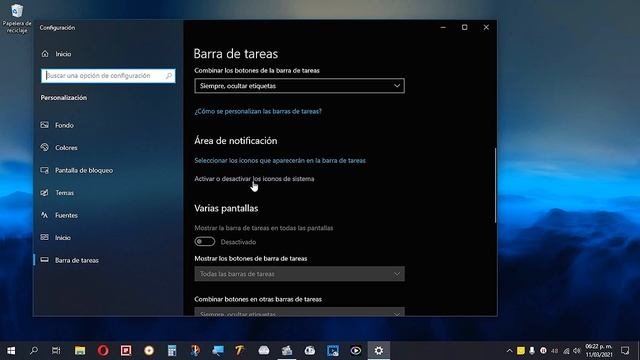
Task: Click the Fuentes letter icon in sidebar
Action: click(44, 215)
